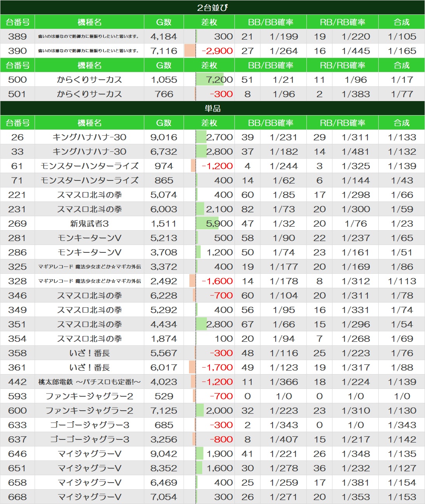Click the -800 差枚 value
Image resolution: width=425 pixels, height=504 pixels.
click(x=221, y=439)
